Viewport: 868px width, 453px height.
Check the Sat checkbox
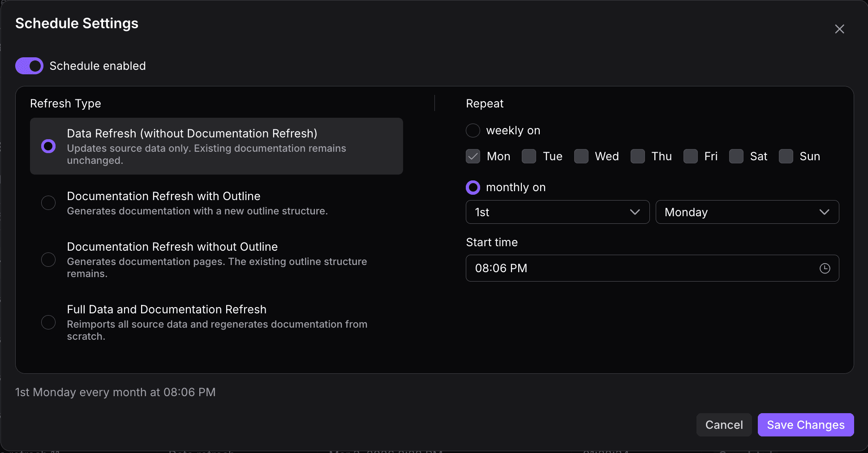point(736,156)
